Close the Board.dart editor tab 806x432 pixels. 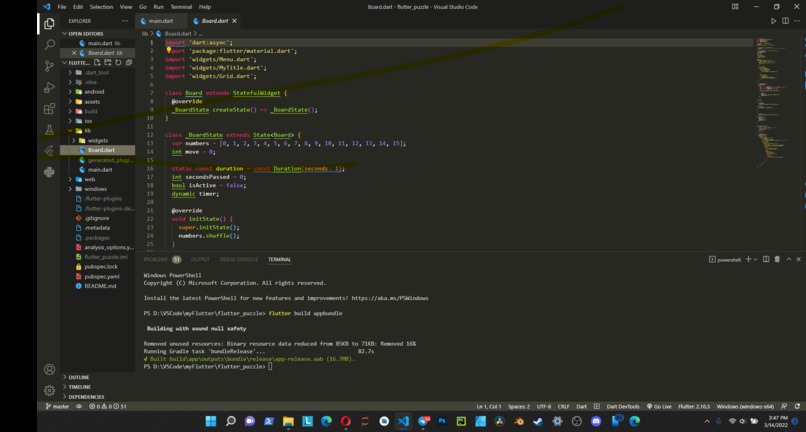coord(234,21)
